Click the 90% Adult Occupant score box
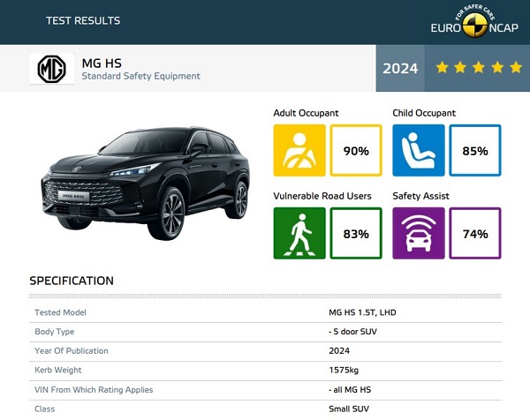Viewport: 530px width, 420px height. pos(356,151)
